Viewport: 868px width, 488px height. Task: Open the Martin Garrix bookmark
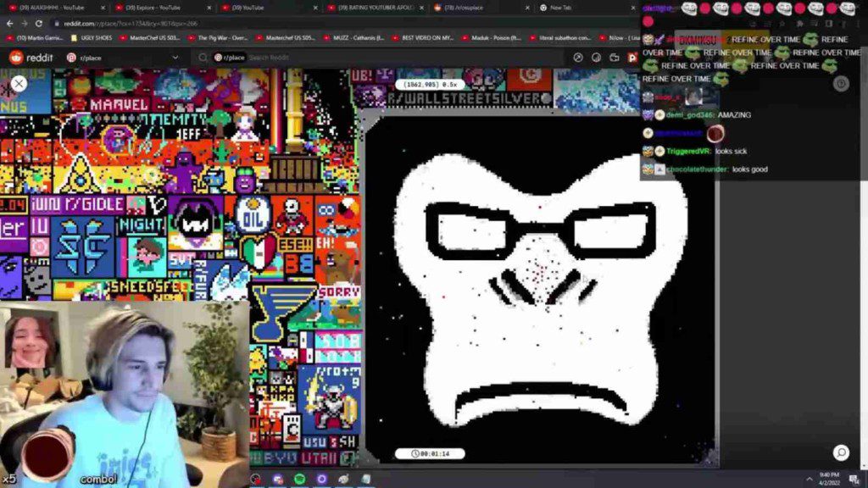tap(34, 37)
